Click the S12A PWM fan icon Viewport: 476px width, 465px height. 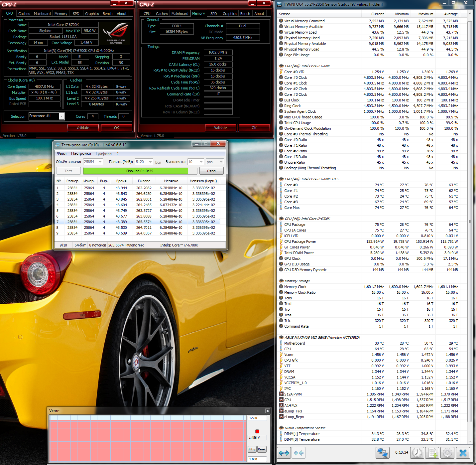281,394
